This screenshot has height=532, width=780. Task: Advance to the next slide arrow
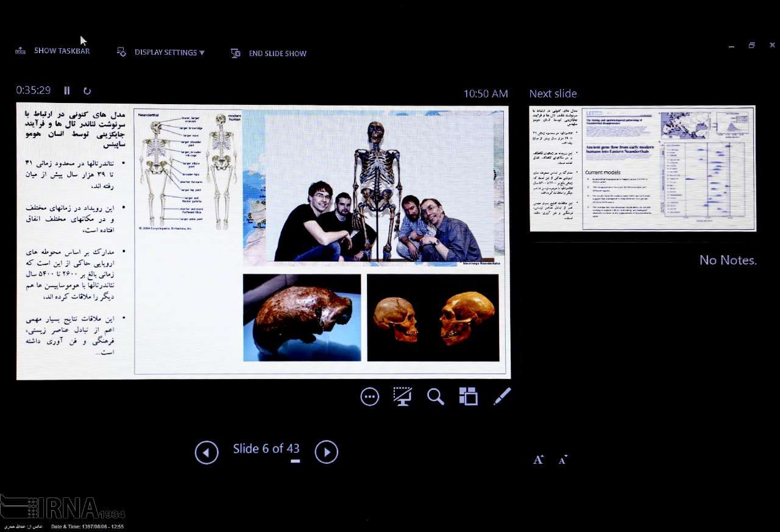click(x=326, y=452)
